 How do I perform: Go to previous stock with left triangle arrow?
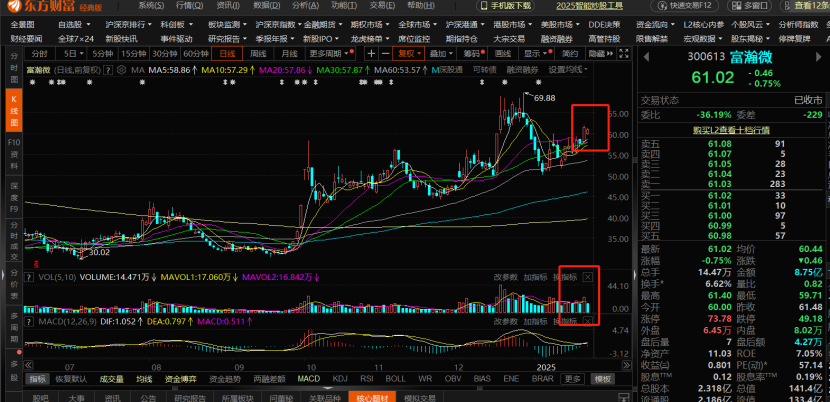[646, 56]
